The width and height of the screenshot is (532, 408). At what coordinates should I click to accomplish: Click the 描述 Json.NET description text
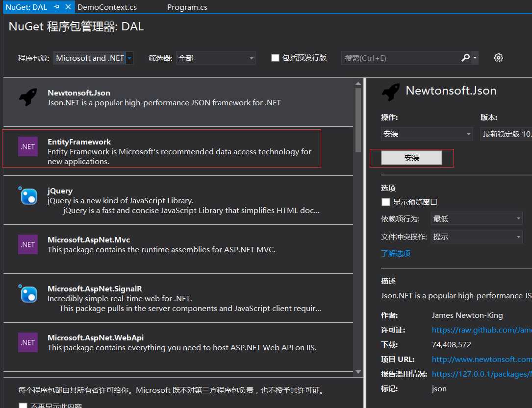pyautogui.click(x=456, y=296)
